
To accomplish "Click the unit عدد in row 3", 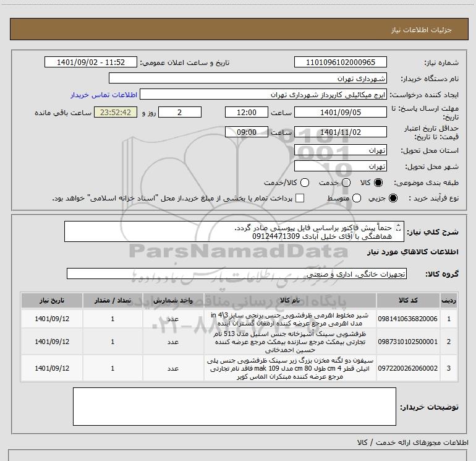I will coord(173,368).
